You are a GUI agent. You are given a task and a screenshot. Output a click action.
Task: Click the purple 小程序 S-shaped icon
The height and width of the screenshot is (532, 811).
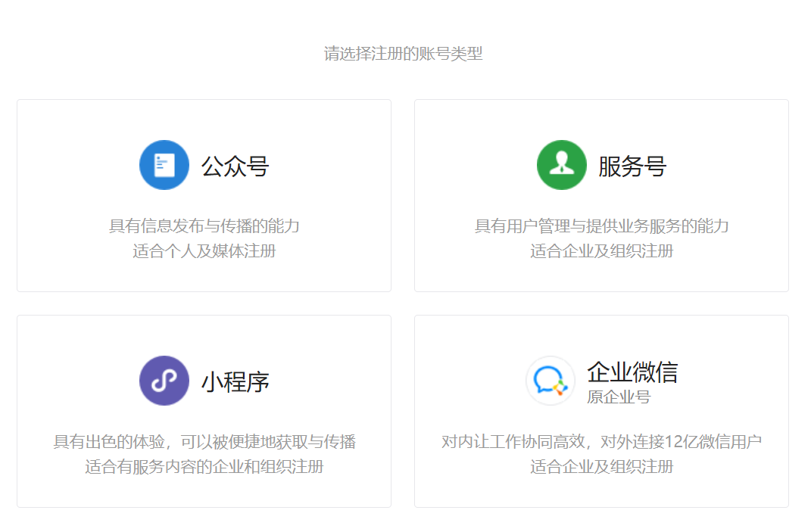click(164, 381)
